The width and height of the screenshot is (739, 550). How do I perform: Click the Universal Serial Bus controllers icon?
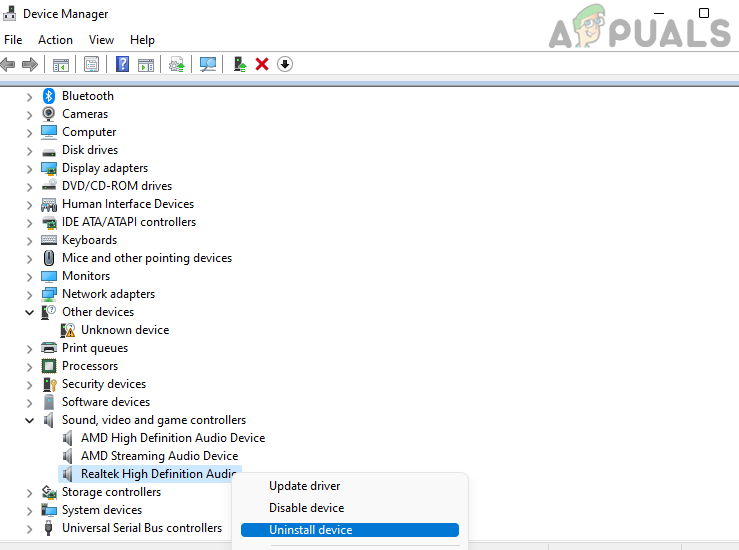pyautogui.click(x=48, y=528)
